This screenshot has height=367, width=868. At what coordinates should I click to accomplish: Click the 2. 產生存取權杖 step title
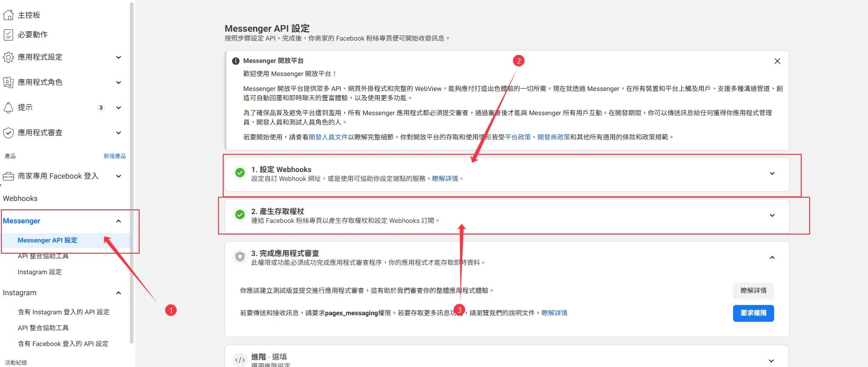coord(277,211)
